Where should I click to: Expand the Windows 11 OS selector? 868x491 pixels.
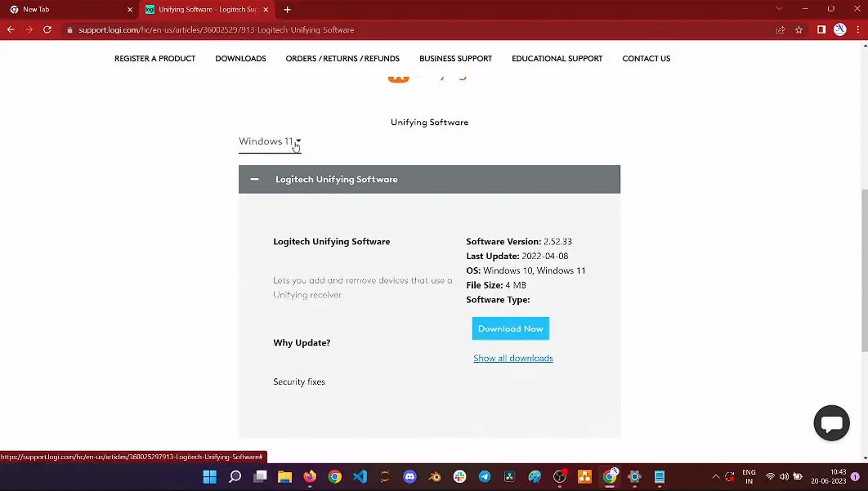(270, 141)
